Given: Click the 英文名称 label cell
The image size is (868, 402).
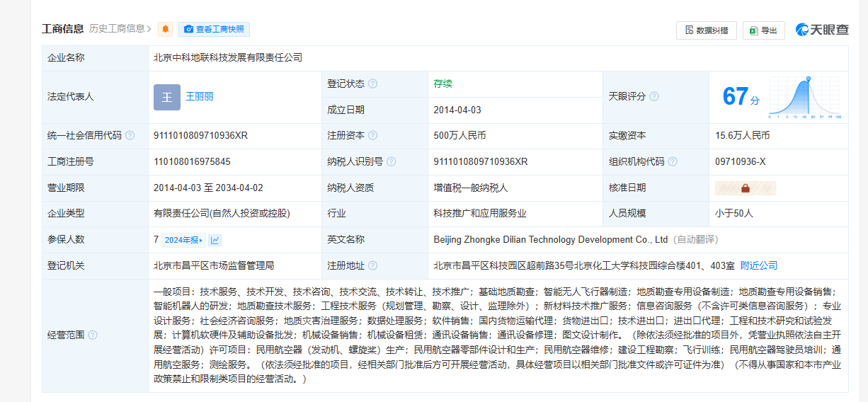Looking at the screenshot, I should pyautogui.click(x=375, y=240).
